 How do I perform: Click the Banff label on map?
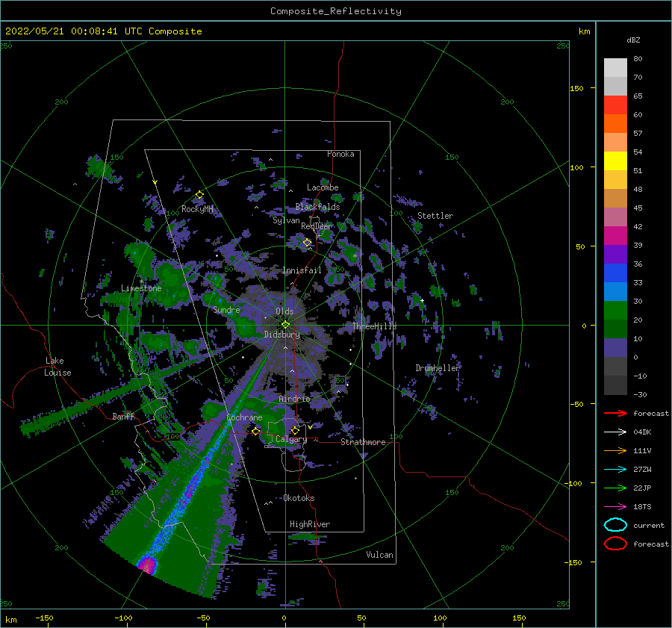tap(123, 416)
